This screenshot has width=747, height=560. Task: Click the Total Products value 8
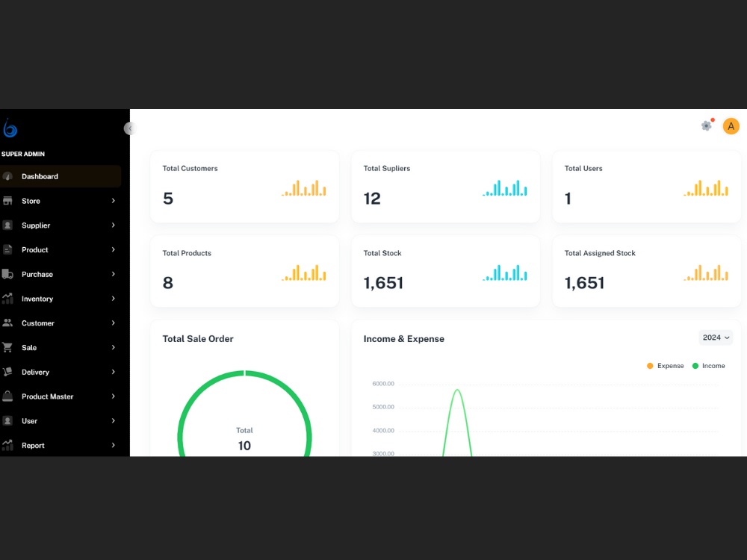point(167,283)
